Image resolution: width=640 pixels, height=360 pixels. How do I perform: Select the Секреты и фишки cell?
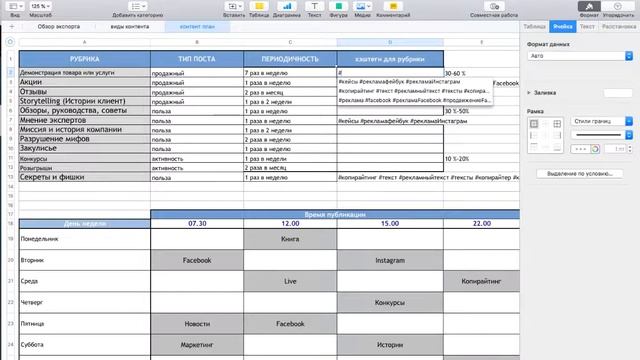coord(84,177)
